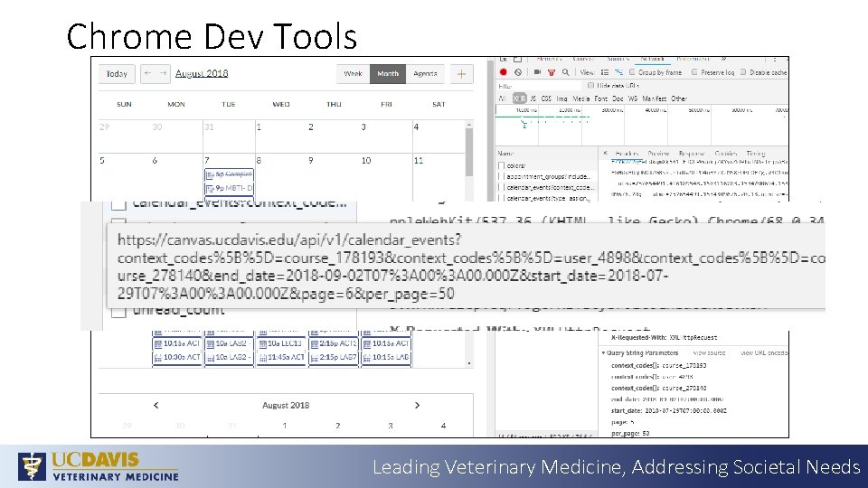Close the request details pane with X
Image resolution: width=868 pixels, height=488 pixels.
pyautogui.click(x=605, y=153)
